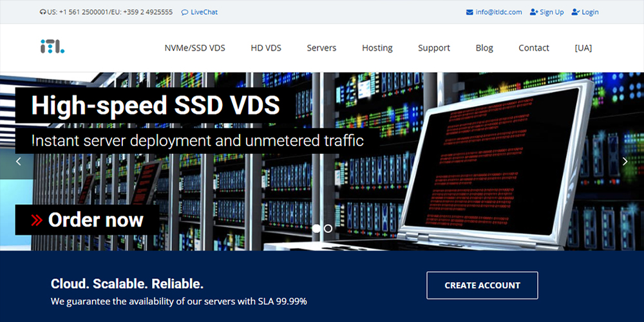Click the email envelope icon
The width and height of the screenshot is (644, 322).
(x=469, y=12)
